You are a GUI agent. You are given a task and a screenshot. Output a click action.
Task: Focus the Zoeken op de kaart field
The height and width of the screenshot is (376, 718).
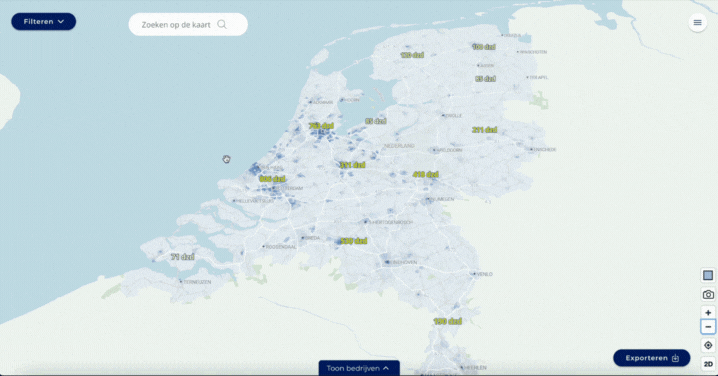coord(188,24)
